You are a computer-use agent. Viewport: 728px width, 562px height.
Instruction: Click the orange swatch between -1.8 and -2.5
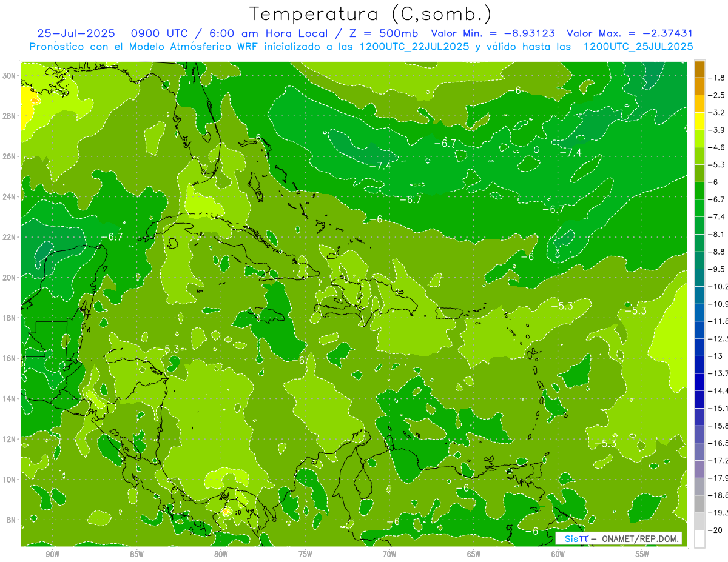pyautogui.click(x=699, y=86)
